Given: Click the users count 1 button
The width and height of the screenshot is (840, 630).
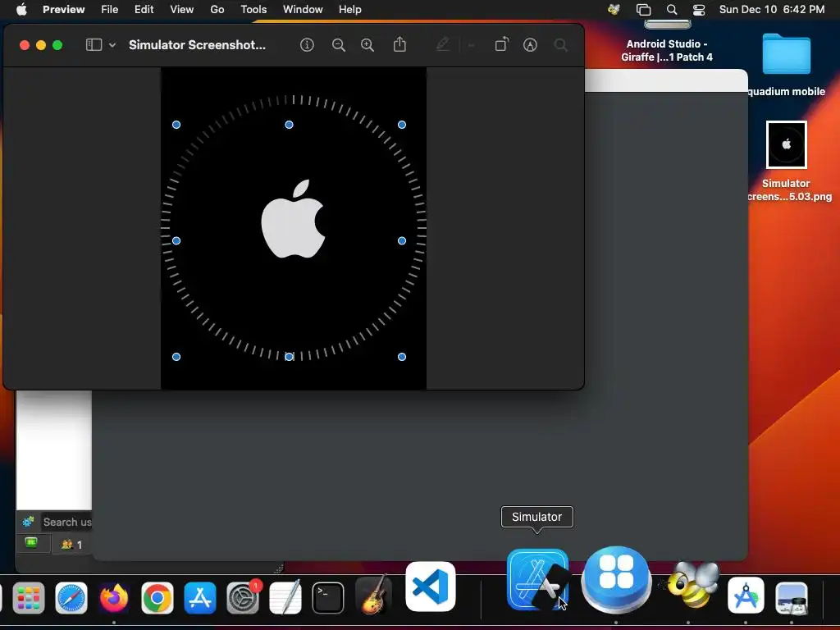Looking at the screenshot, I should (x=71, y=545).
